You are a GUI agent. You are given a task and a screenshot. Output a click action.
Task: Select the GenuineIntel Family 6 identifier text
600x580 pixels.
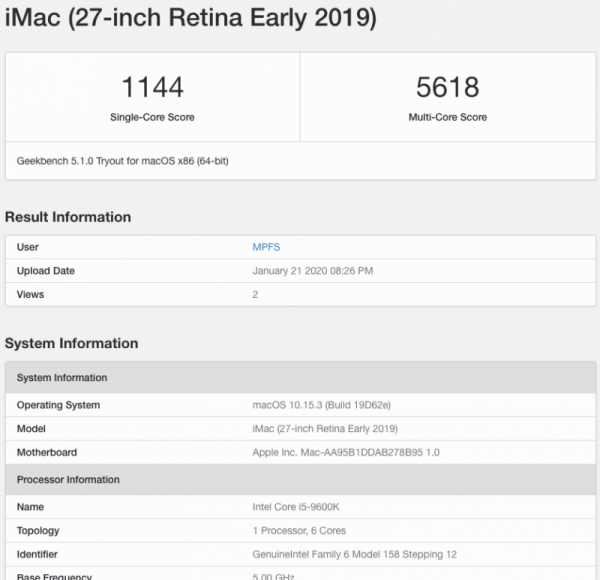coord(354,555)
